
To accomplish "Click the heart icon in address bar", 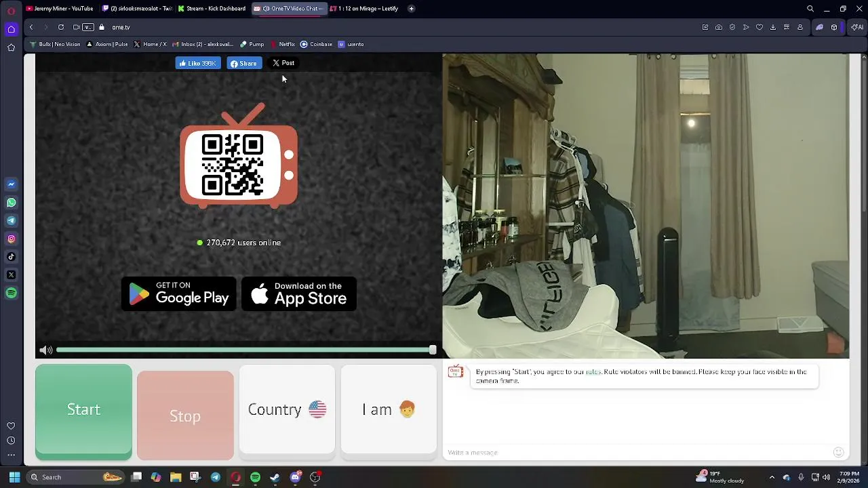I will click(x=759, y=27).
